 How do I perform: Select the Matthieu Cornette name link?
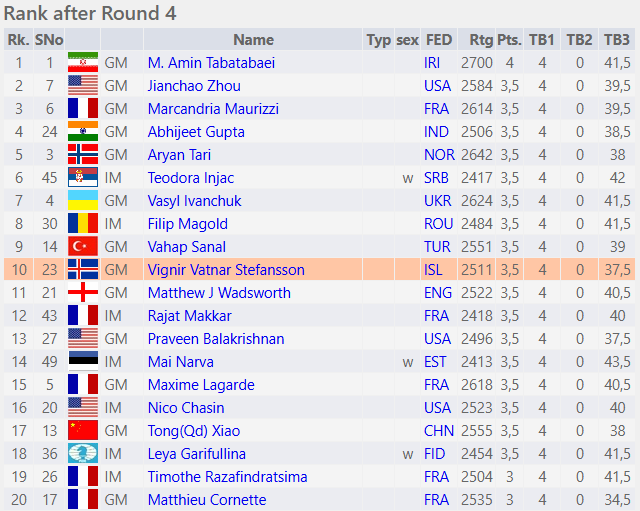(207, 499)
